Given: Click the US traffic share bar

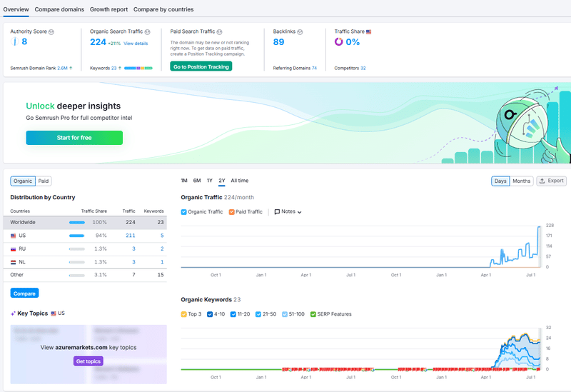Looking at the screenshot, I should [77, 236].
